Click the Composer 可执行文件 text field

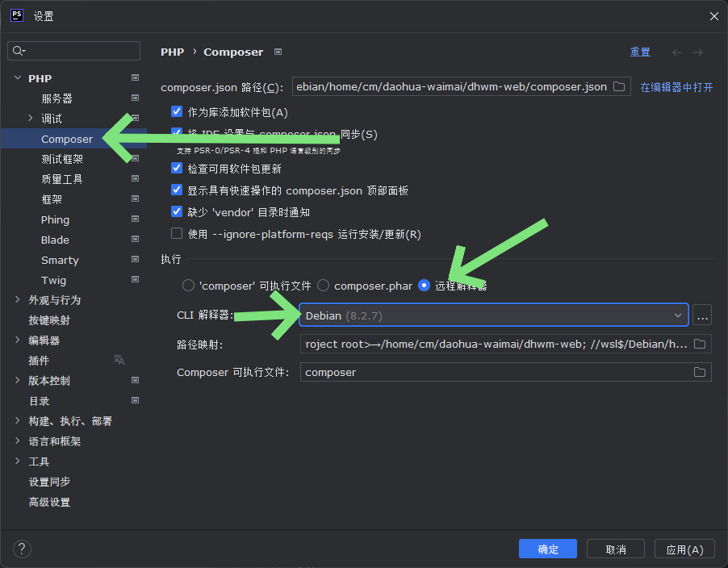[505, 372]
